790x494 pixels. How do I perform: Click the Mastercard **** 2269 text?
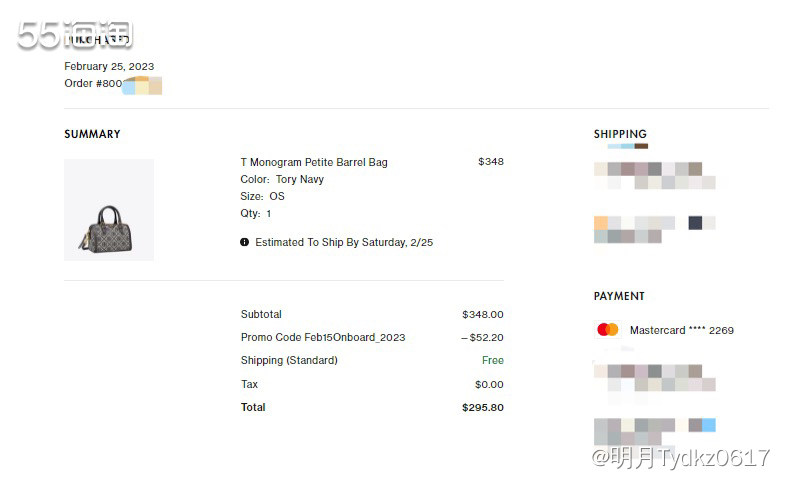click(x=681, y=330)
